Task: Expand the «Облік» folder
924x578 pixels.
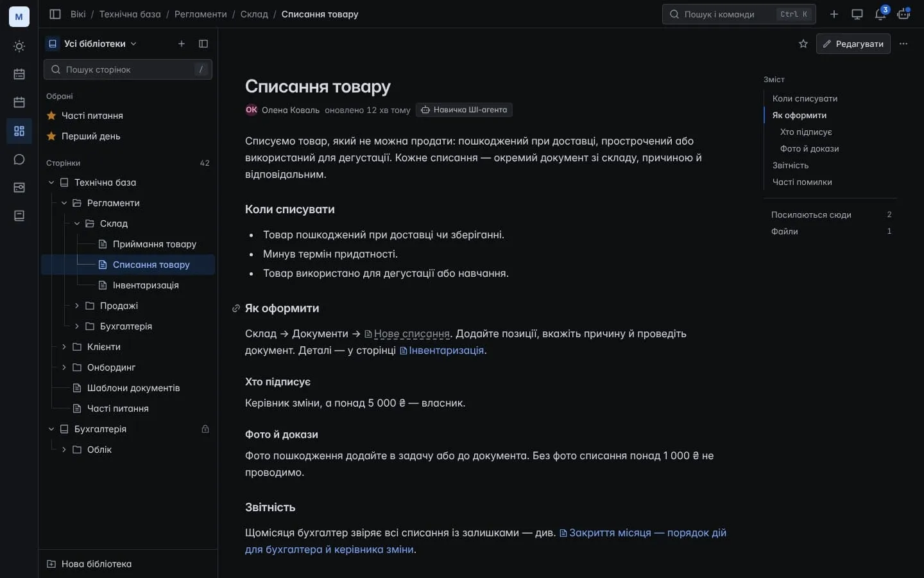Action: point(64,450)
